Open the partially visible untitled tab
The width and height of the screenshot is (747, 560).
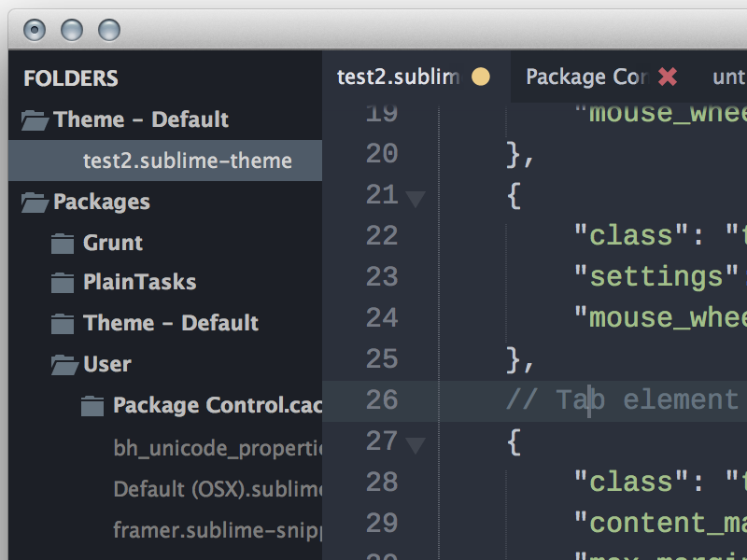(728, 77)
